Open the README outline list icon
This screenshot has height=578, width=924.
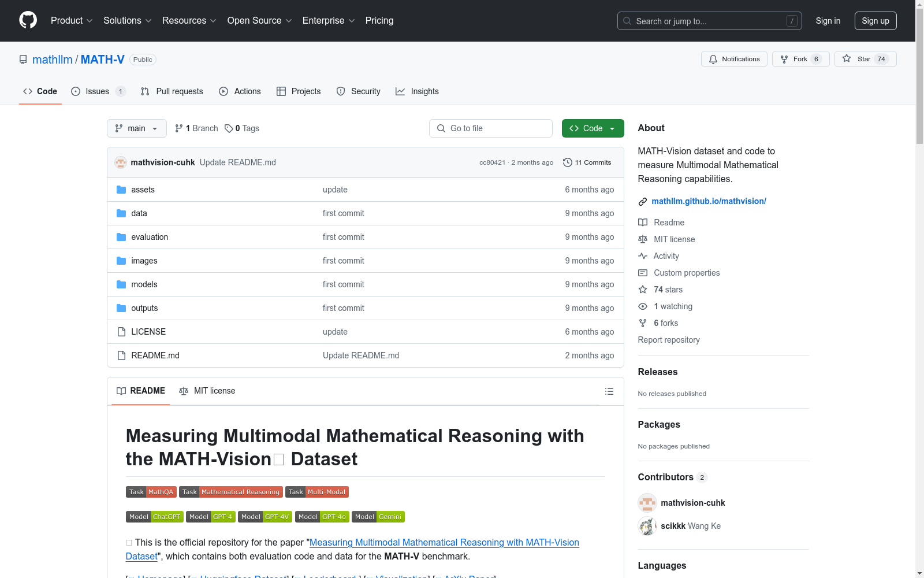609,391
